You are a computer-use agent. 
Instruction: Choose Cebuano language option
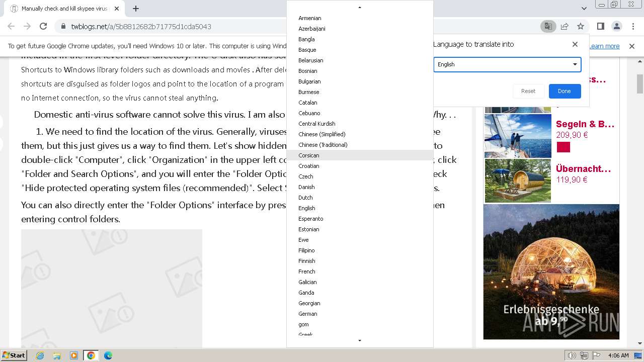[360, 113]
